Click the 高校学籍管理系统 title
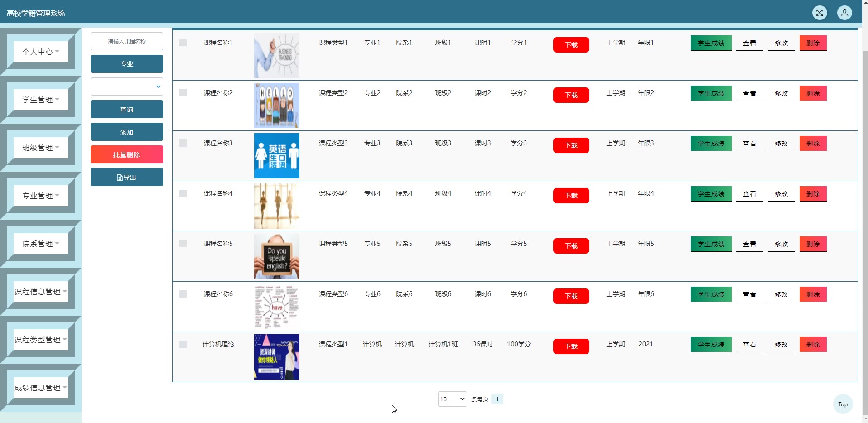Viewport: 868px width, 423px height. point(36,14)
